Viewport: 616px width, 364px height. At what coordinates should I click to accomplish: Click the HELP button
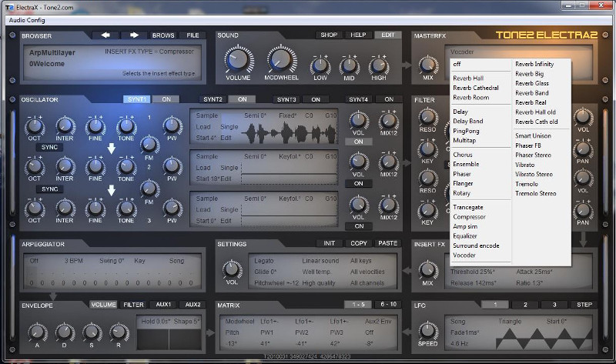point(358,35)
